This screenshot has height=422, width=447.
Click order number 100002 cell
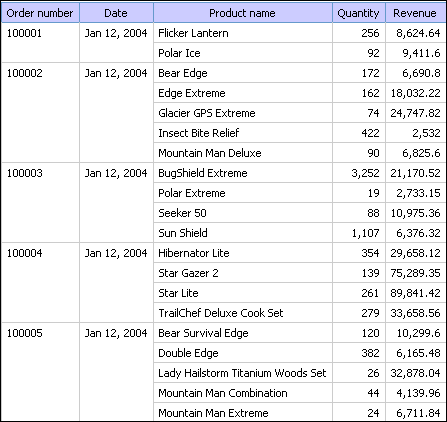pyautogui.click(x=40, y=113)
